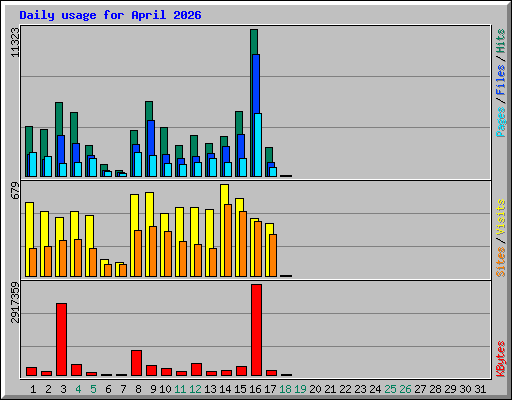Click day label 24 on the x-axis
This screenshot has height=400, width=512.
click(x=375, y=389)
